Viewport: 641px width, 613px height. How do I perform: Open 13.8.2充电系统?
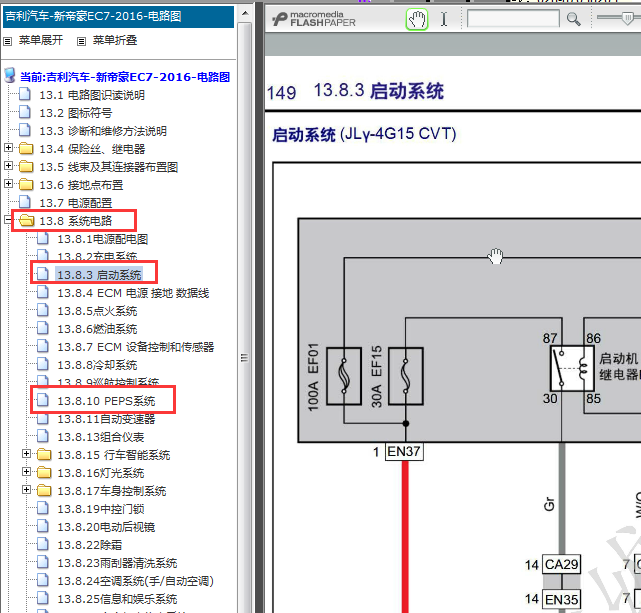(97, 257)
